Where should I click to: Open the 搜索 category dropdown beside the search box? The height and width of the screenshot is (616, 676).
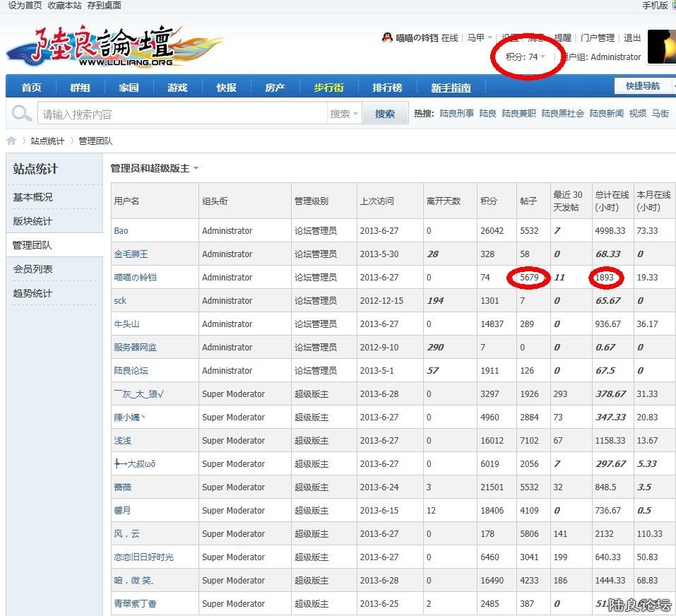(342, 113)
